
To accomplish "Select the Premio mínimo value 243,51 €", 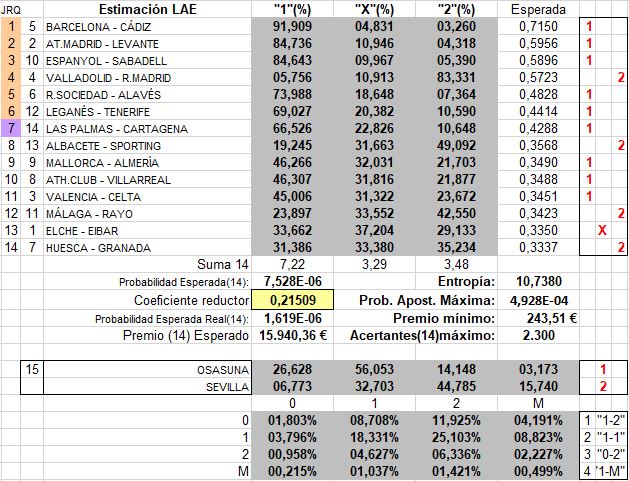I will tap(538, 319).
